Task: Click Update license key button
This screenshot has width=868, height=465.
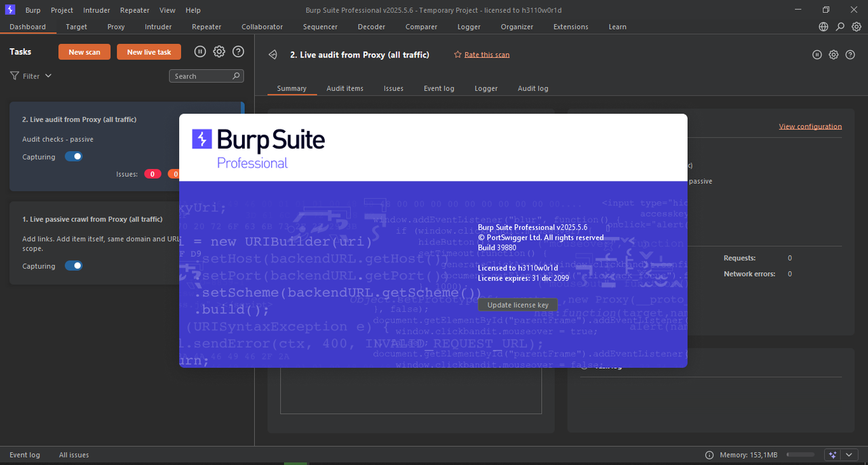Action: point(518,305)
